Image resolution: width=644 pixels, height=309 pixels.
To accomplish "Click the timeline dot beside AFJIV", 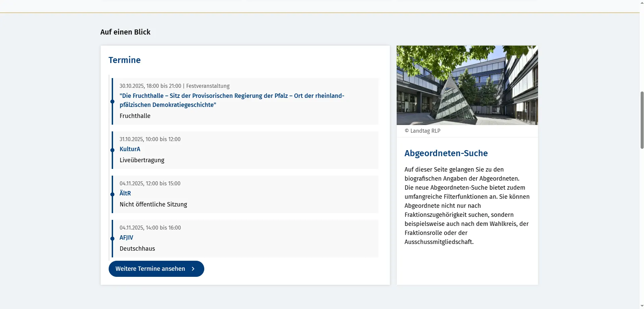I will coord(112,239).
